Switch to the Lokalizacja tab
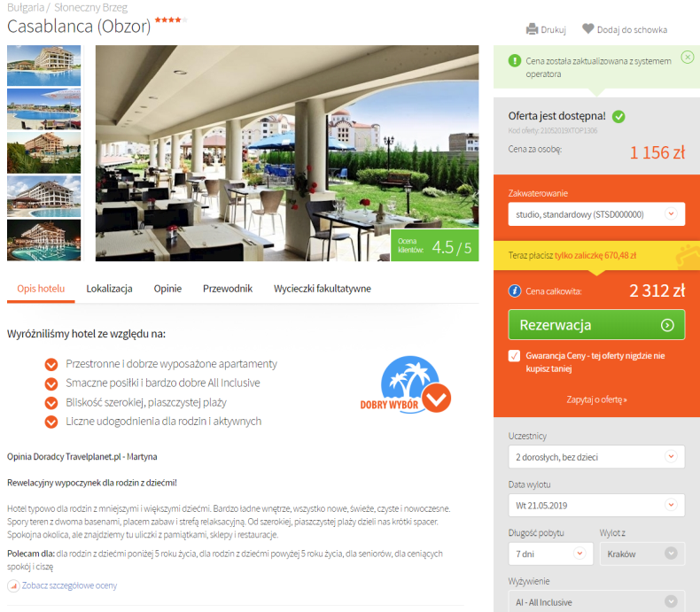 pos(109,289)
